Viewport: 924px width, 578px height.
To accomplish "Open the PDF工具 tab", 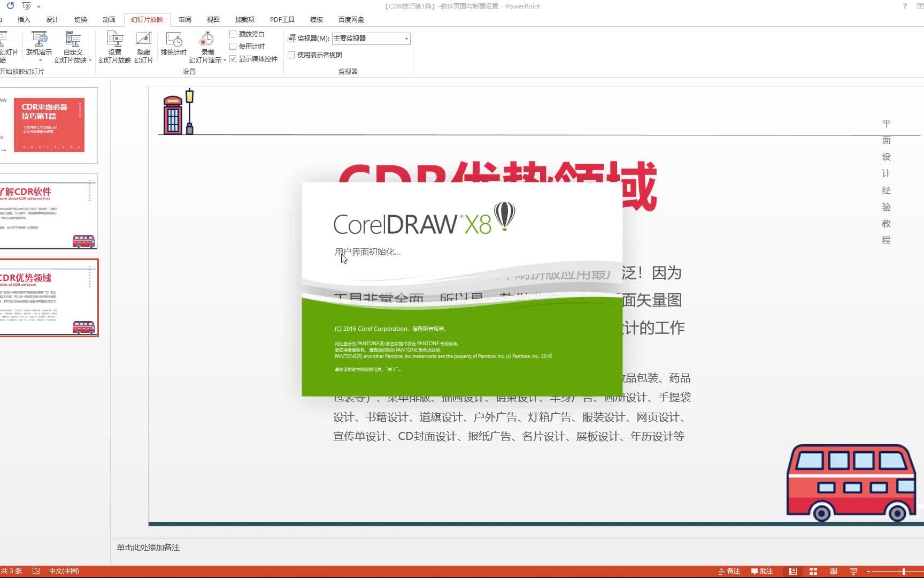I will 282,19.
